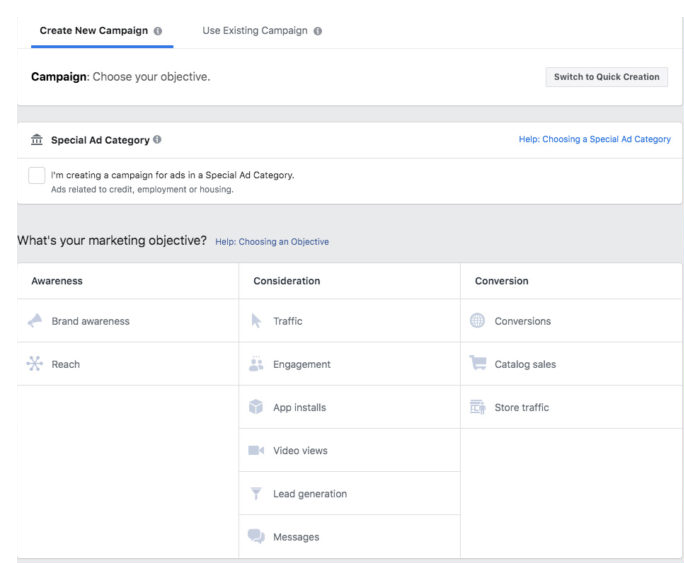
Task: Select the App installs box icon
Action: (x=256, y=407)
